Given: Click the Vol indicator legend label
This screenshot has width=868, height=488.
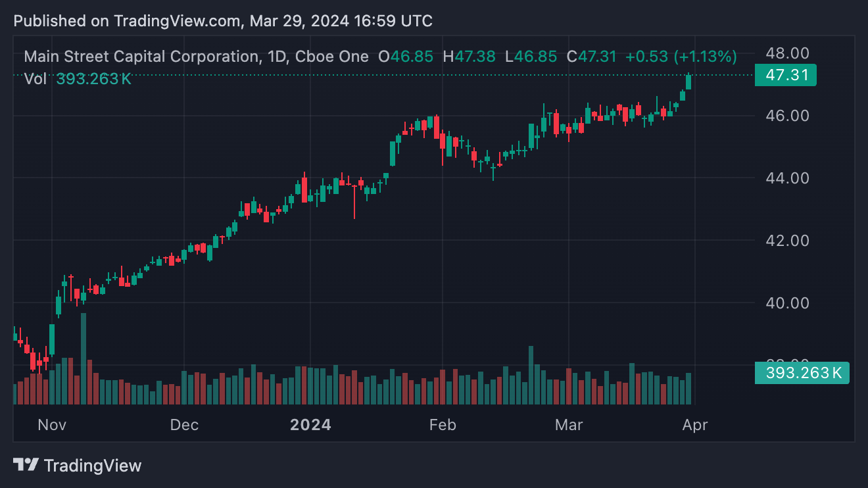Looking at the screenshot, I should (36, 79).
